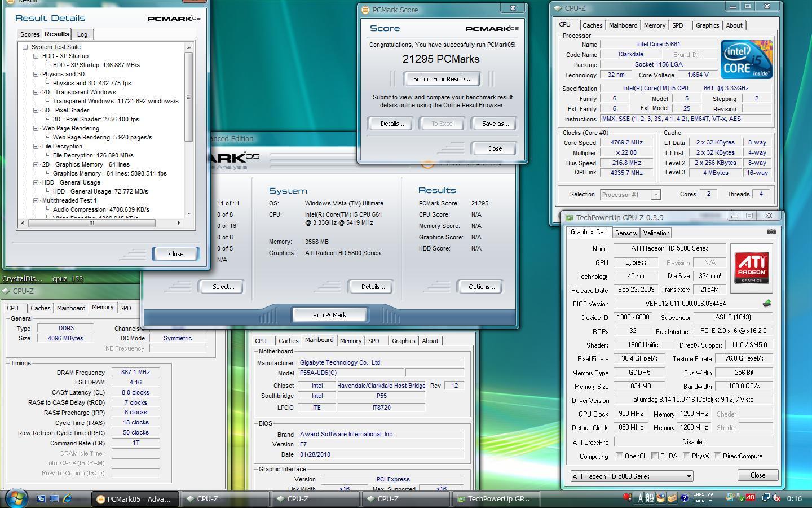Viewport: 812px width, 508px height.
Task: Open the ATI Radeon HD 5800 Series dropdown
Action: 632,476
